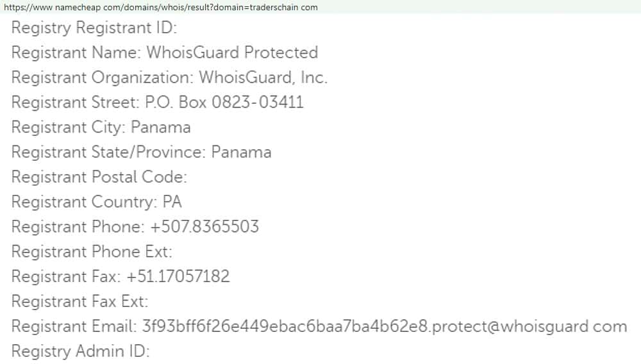Screen dimensions: 641x364
Task: Click the Registry Registrant ID line
Action: click(94, 28)
